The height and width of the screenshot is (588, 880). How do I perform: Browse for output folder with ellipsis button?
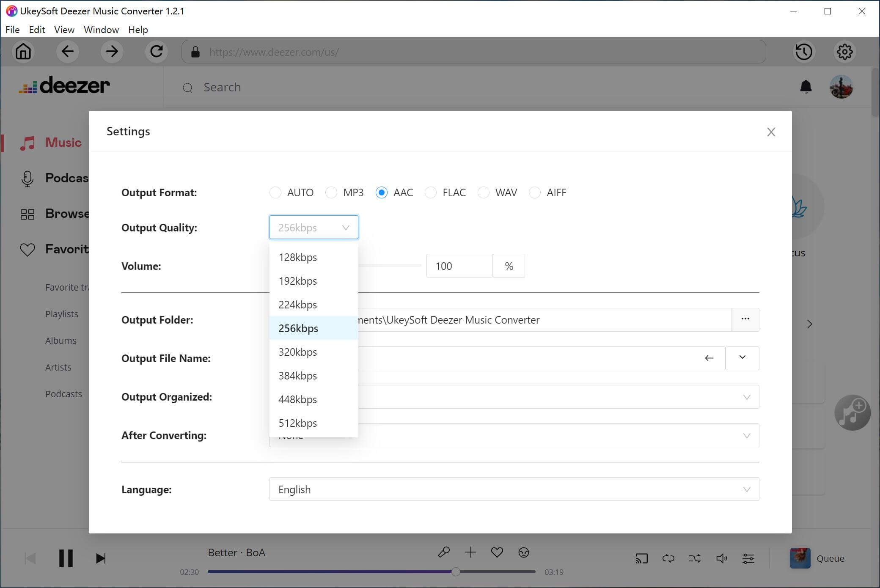coord(745,319)
